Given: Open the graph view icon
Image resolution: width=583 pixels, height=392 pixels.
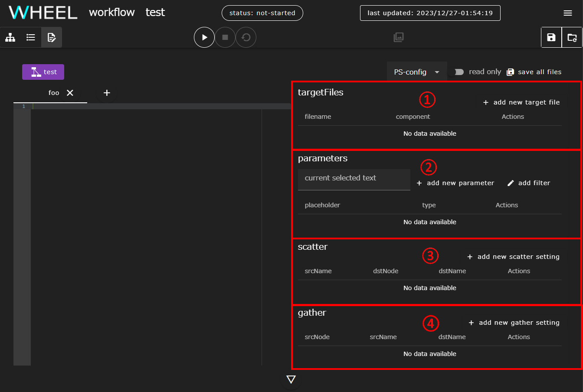Looking at the screenshot, I should (10, 37).
